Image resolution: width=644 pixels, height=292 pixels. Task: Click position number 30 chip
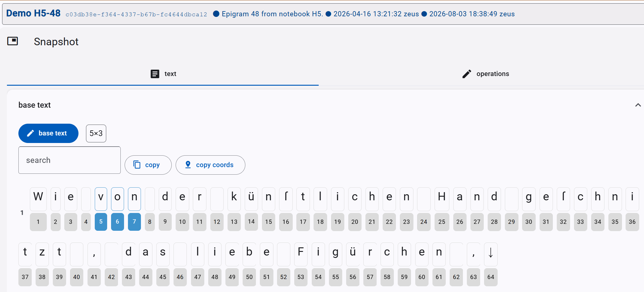529,222
